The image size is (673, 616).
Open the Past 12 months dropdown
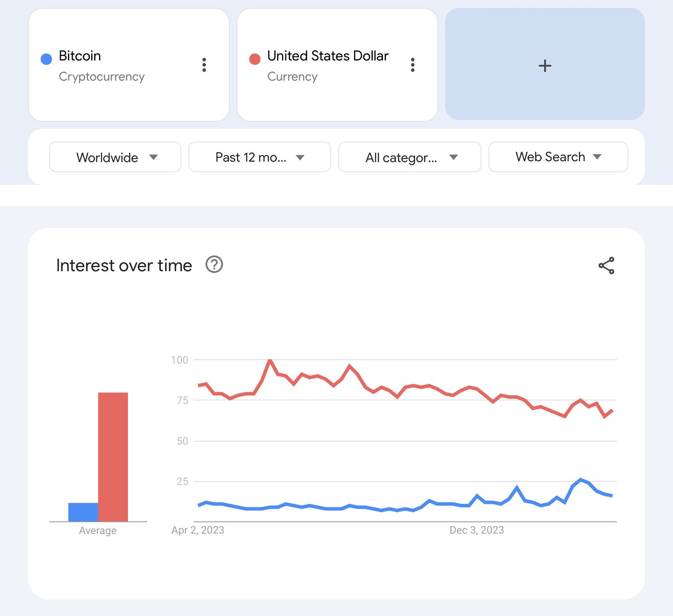point(259,157)
